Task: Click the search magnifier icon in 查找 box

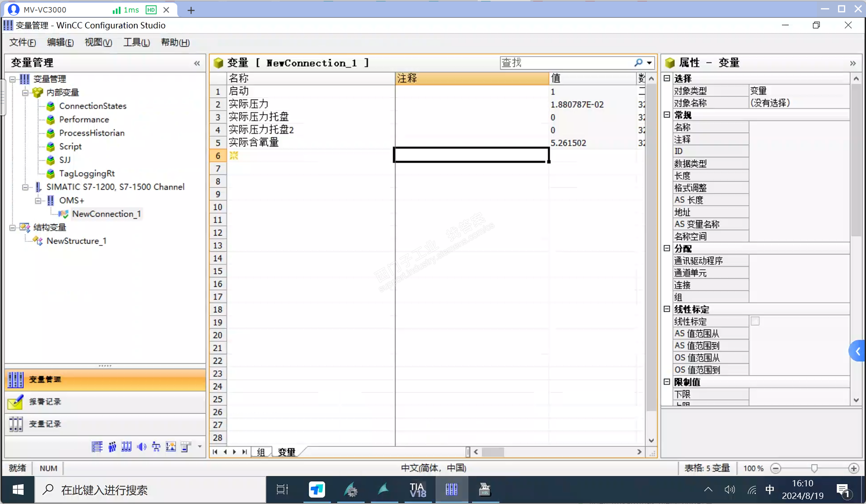Action: [x=638, y=63]
